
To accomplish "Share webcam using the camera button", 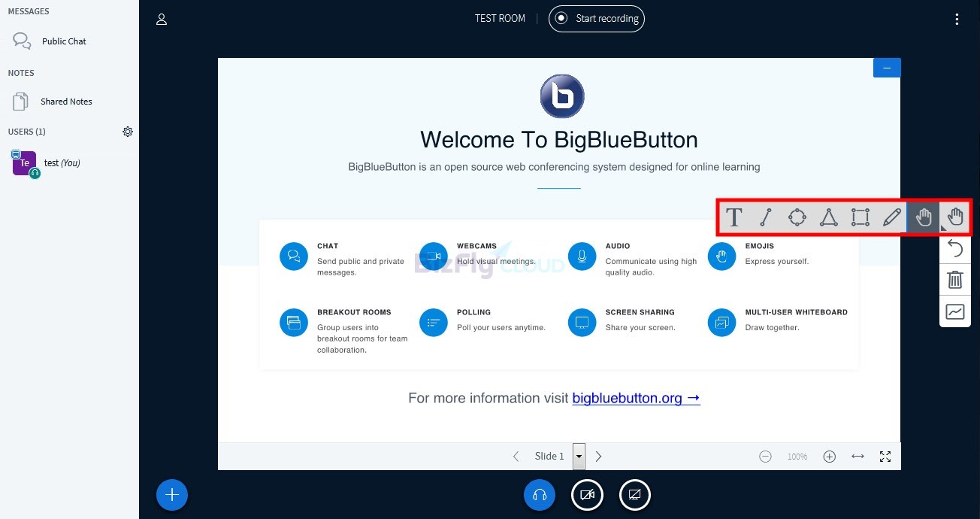I will point(587,495).
